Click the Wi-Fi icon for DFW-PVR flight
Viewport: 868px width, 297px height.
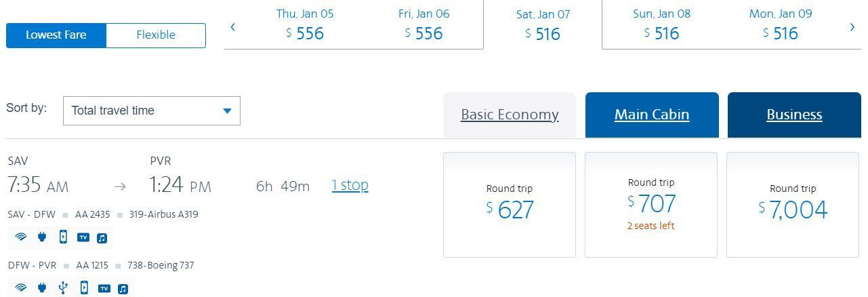tap(21, 288)
